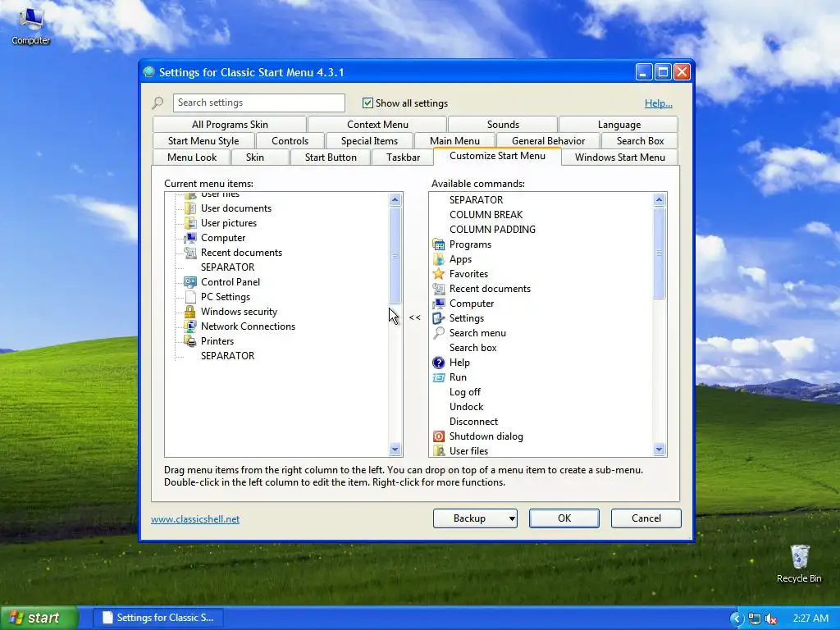Switch to the Windows Start Menu tab
840x630 pixels.
pos(620,157)
